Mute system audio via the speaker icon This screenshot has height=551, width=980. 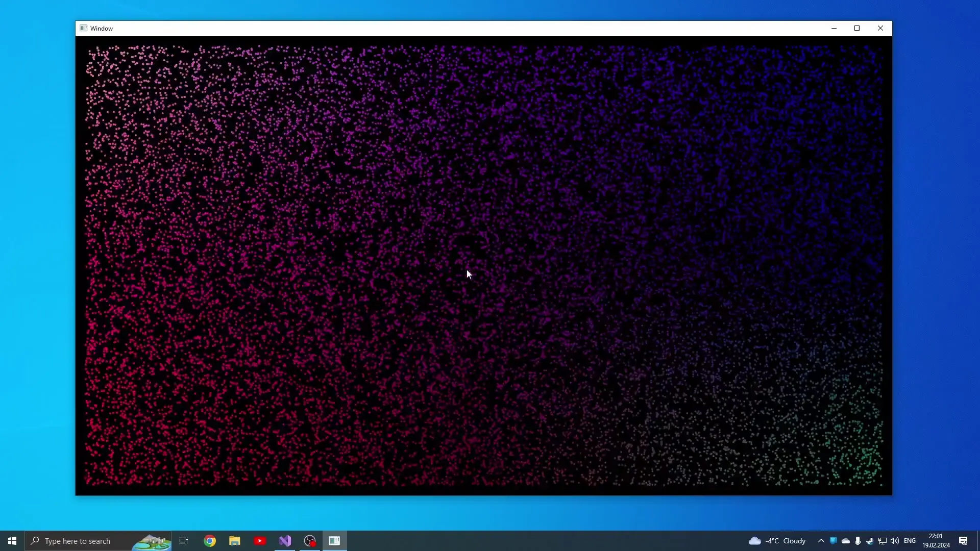pyautogui.click(x=894, y=541)
